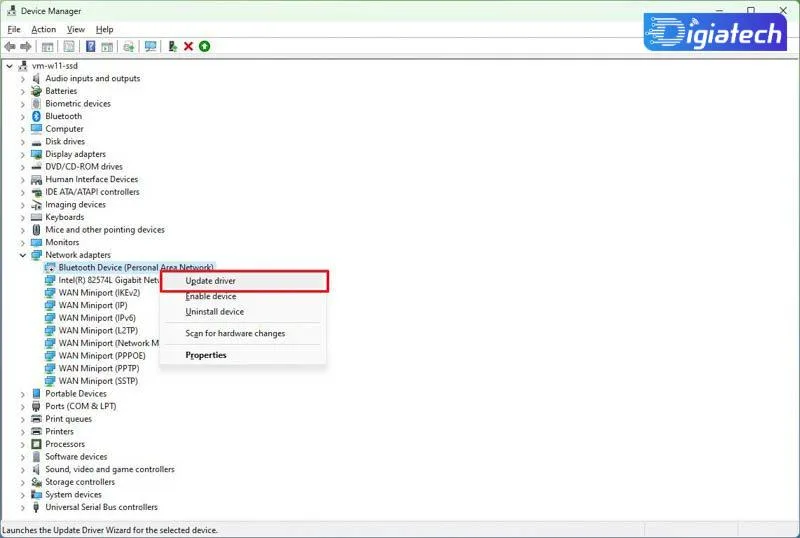Select Bluetooth Device (Personal Area Network) adapter

click(x=136, y=267)
